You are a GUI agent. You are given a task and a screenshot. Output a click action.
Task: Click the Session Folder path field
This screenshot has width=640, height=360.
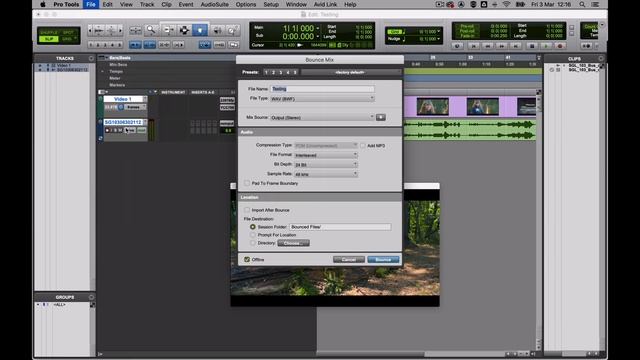[340, 227]
